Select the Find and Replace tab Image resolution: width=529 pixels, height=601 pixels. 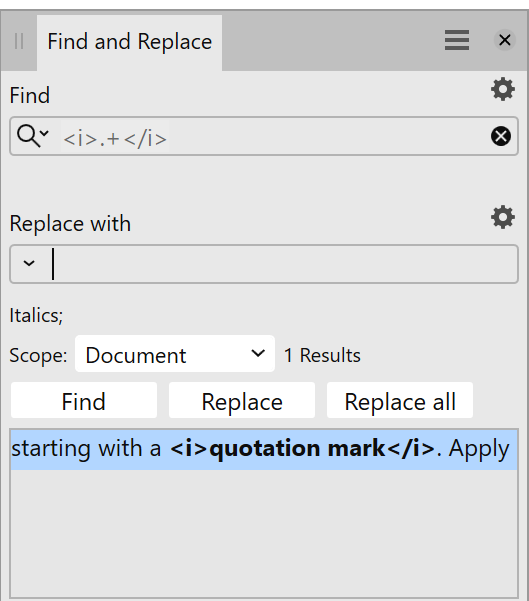(x=130, y=42)
